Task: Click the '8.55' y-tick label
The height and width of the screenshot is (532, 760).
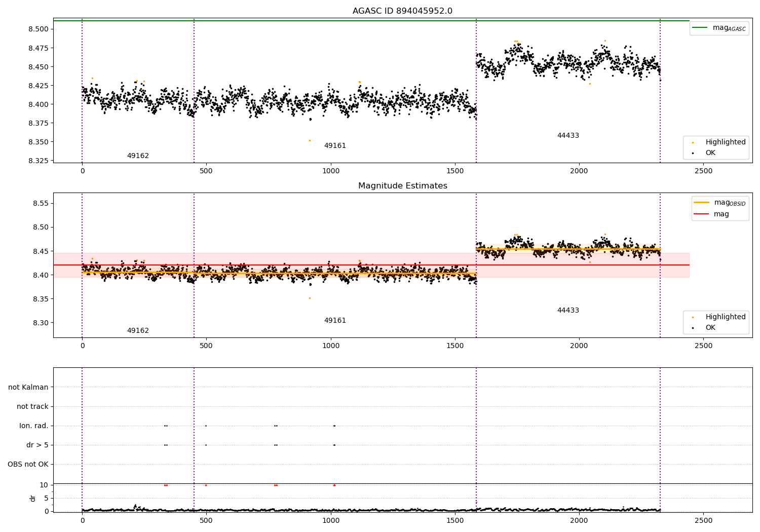Action: (41, 203)
